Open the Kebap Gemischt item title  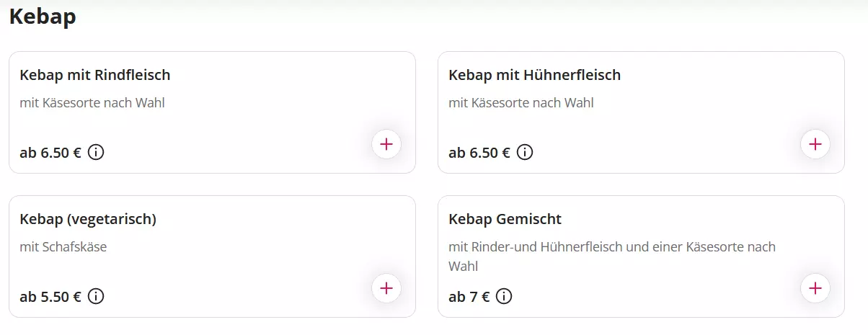pos(505,219)
